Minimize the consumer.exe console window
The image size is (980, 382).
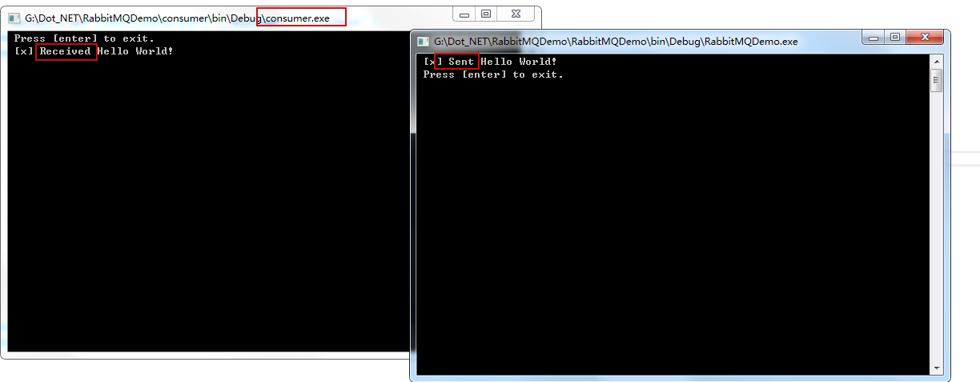(x=464, y=14)
